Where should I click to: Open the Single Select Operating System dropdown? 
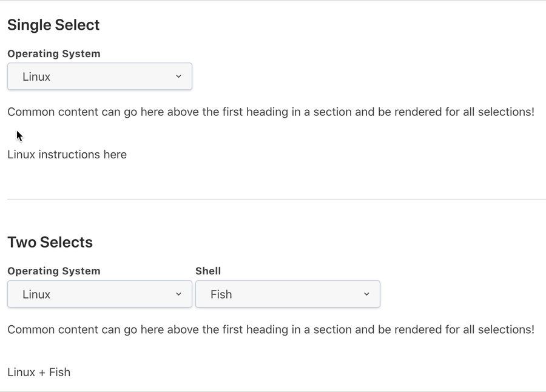[99, 76]
